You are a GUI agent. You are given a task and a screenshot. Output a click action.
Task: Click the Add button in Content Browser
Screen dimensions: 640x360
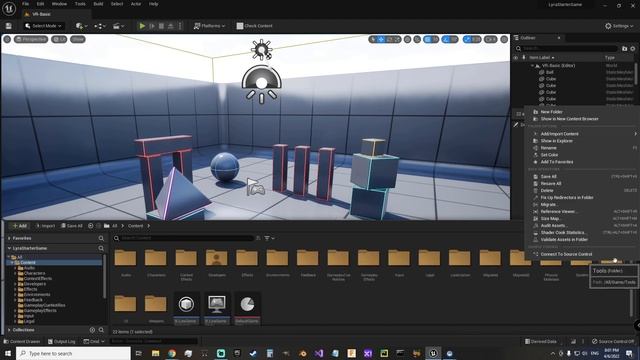tap(19, 226)
